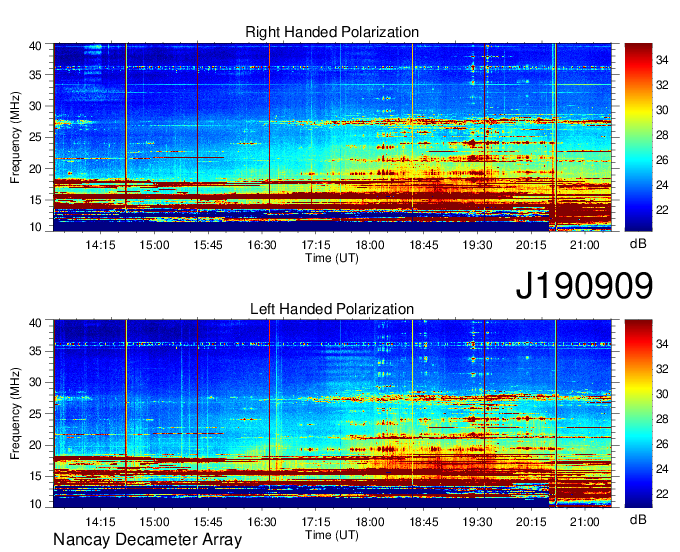The width and height of the screenshot is (680, 552).
Task: Click the 10 MHz tick label on top plot
Action: [35, 227]
